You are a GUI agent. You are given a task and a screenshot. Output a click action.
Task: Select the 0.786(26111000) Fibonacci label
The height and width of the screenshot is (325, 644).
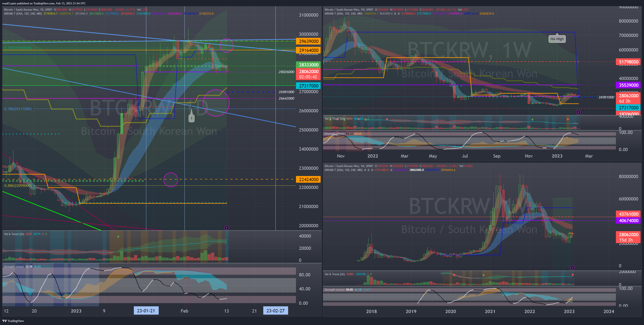(x=18, y=109)
